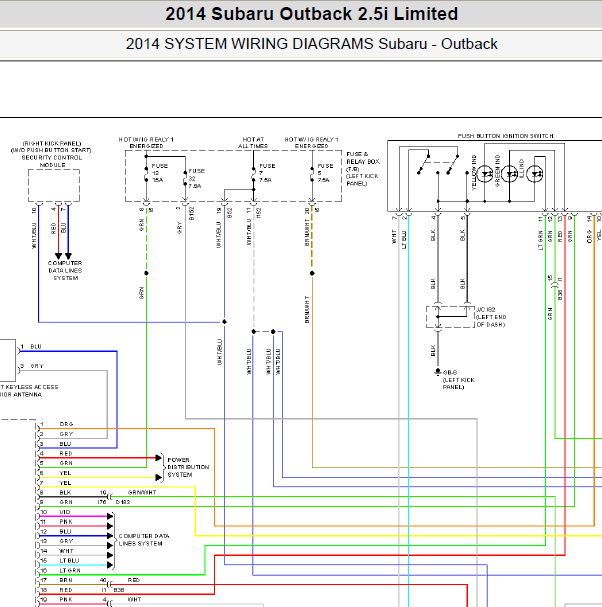The image size is (602, 607).
Task: Click the 'LT GRN' wire label at ignition switch pin 11
Action: click(x=541, y=240)
